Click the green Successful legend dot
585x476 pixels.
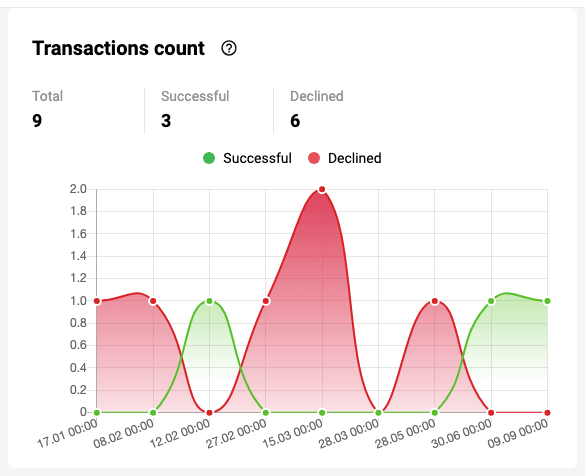pos(209,158)
